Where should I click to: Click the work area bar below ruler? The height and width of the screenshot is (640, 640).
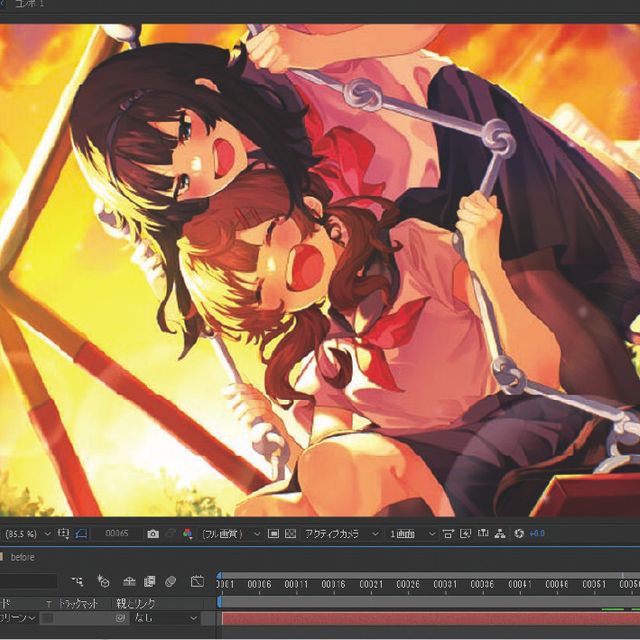430,602
